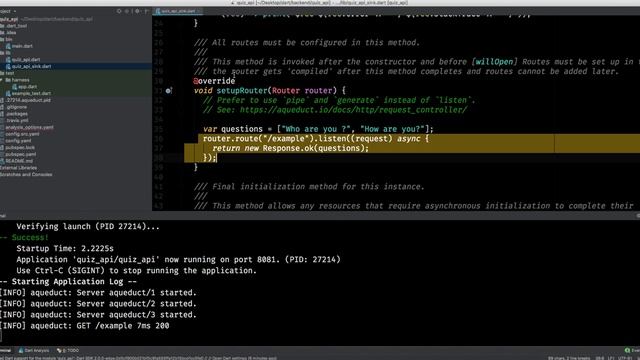This screenshot has height=360, width=640.
Task: Expand Scratches and Consoles node
Action: 26,174
